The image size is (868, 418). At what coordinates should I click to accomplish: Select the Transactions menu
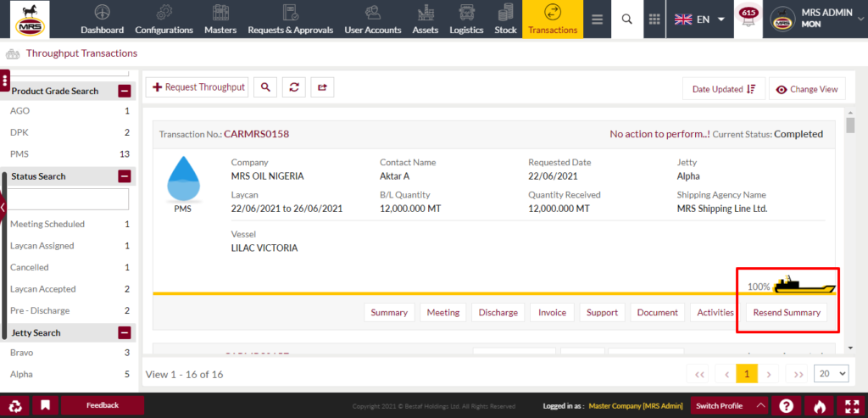coord(553,20)
